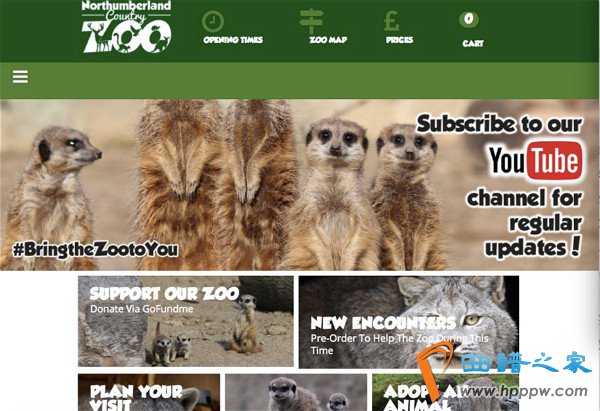This screenshot has height=411, width=600.
Task: Open the Support Our Zoo tile
Action: pyautogui.click(x=186, y=321)
